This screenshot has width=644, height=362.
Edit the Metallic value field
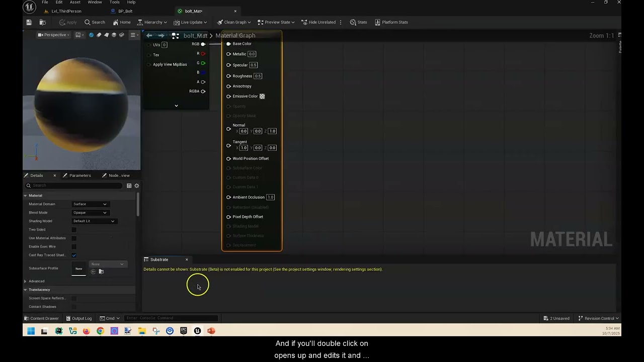click(252, 54)
